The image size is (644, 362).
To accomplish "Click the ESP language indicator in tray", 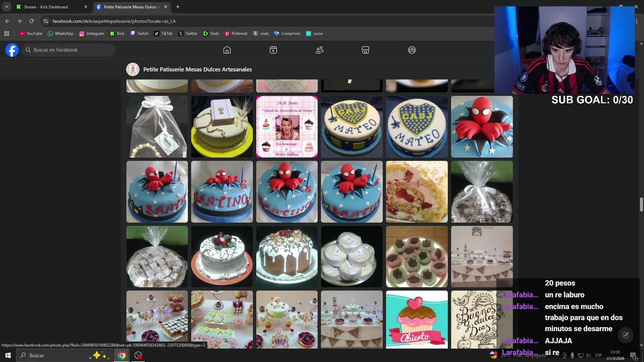I will (x=599, y=355).
